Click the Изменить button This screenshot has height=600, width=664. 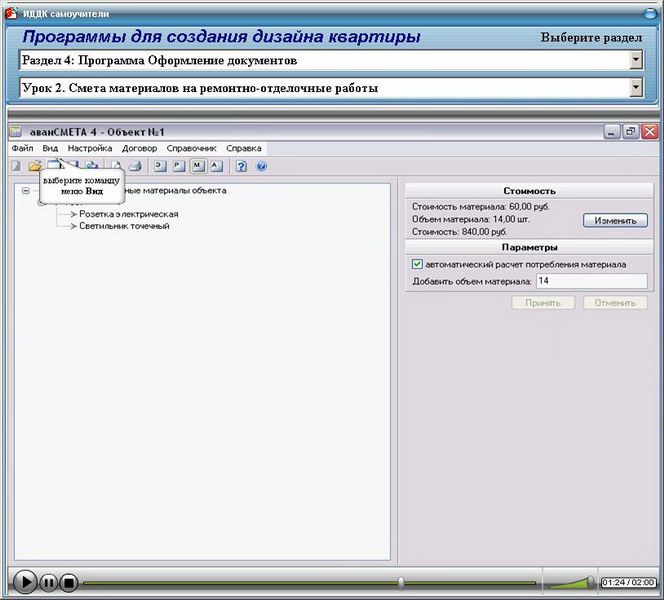point(615,220)
